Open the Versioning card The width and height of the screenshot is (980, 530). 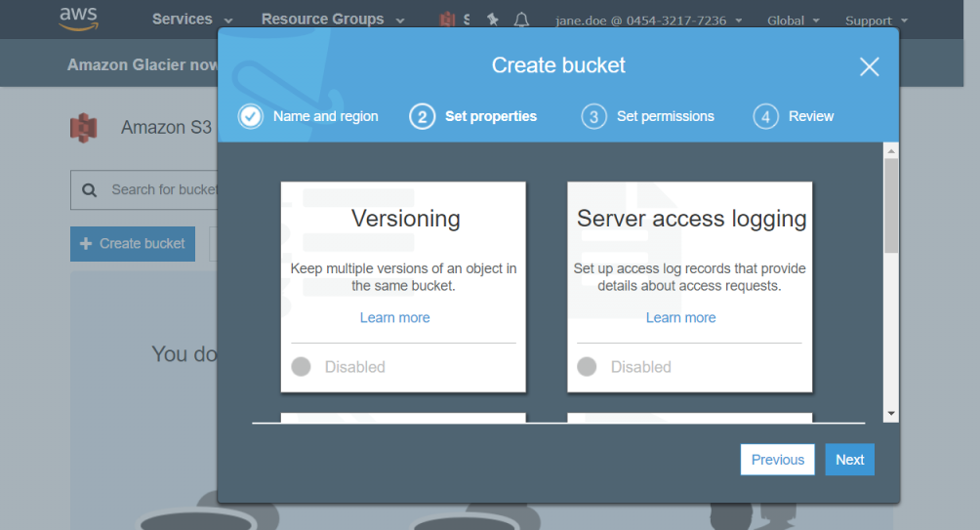(403, 287)
